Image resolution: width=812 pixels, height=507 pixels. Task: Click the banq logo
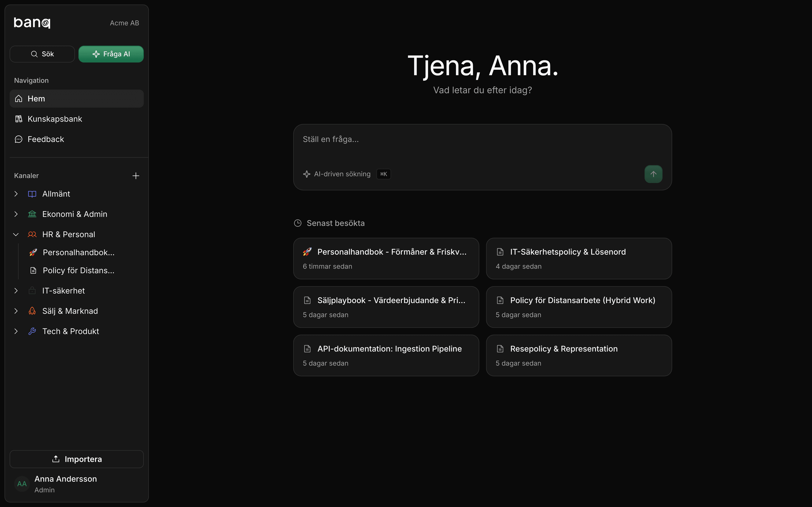tap(32, 22)
